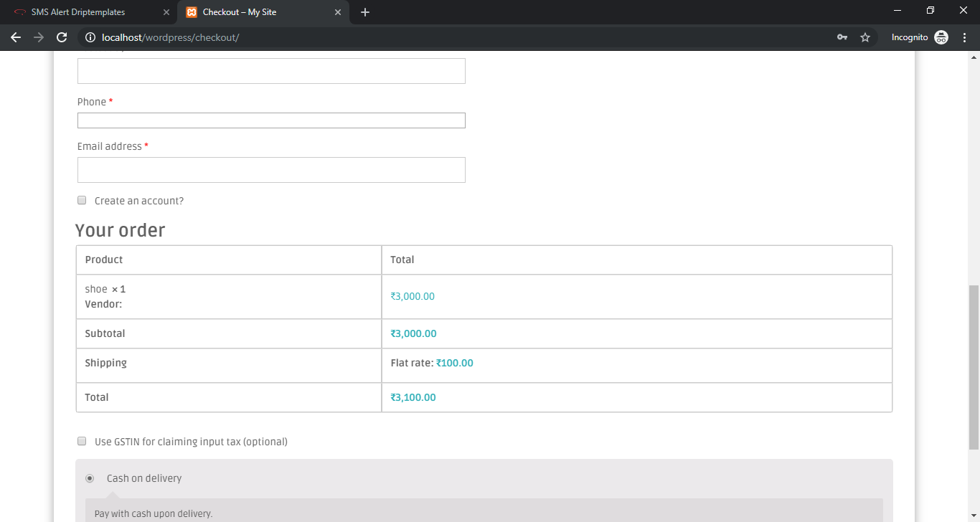The width and height of the screenshot is (980, 522).
Task: Click the 'Create an account?' label text
Action: pos(139,201)
